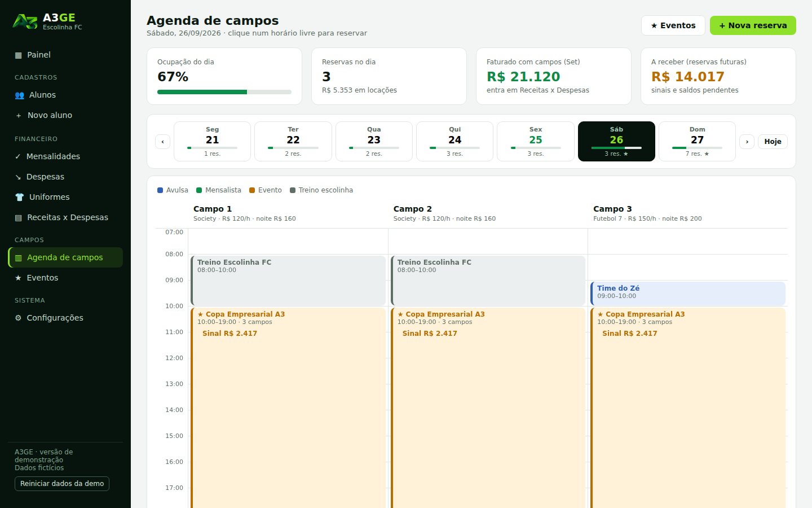This screenshot has height=508, width=812.
Task: Open Copa Empresarial A3 event on Campo 3
Action: coord(687,406)
